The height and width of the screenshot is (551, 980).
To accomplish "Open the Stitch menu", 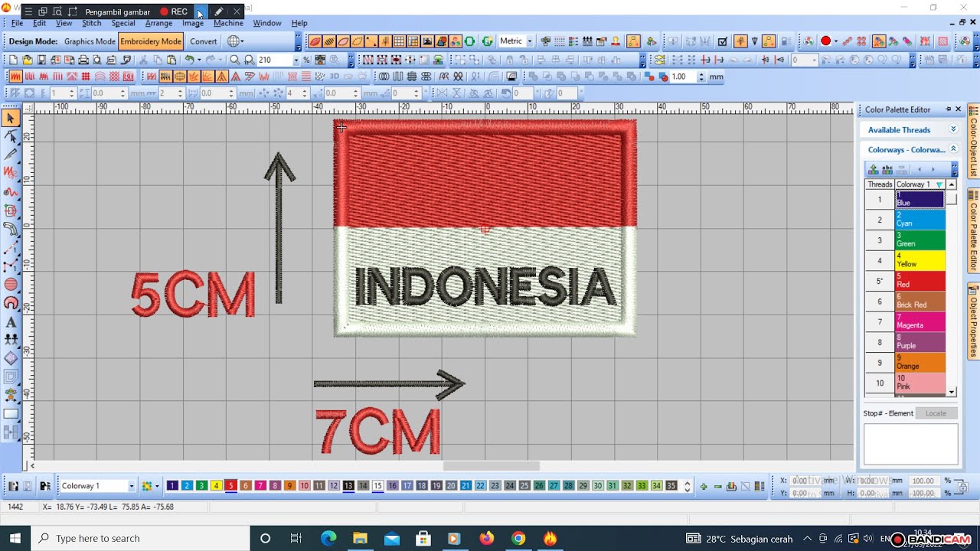I will 92,23.
